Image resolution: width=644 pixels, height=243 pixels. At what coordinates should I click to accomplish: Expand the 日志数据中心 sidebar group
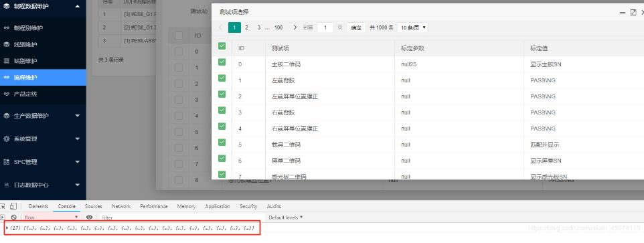point(43,185)
